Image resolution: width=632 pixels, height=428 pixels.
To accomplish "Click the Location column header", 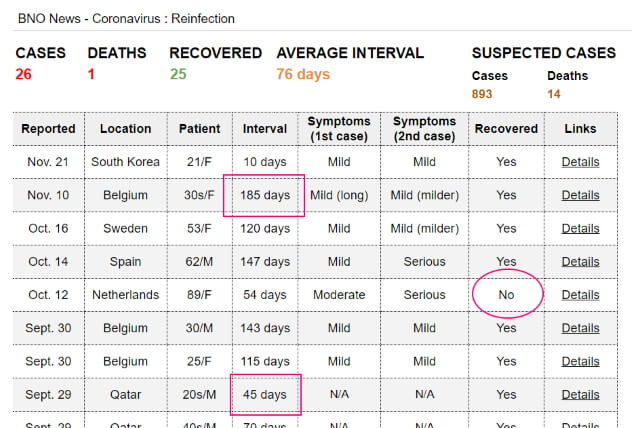I will click(x=125, y=129).
